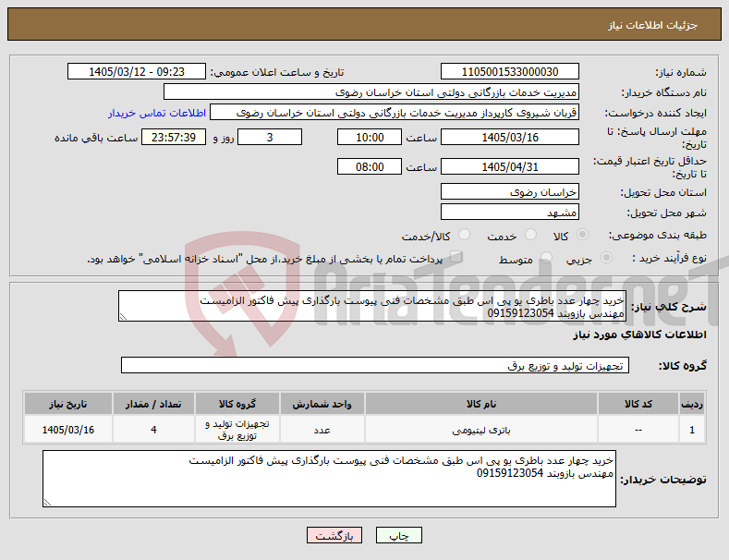The width and height of the screenshot is (729, 560).
Task: Select the جزیی purchase type radio
Action: (606, 258)
